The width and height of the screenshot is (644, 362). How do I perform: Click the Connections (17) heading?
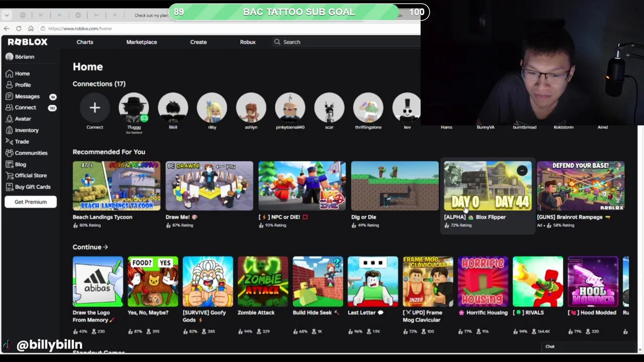coord(99,84)
